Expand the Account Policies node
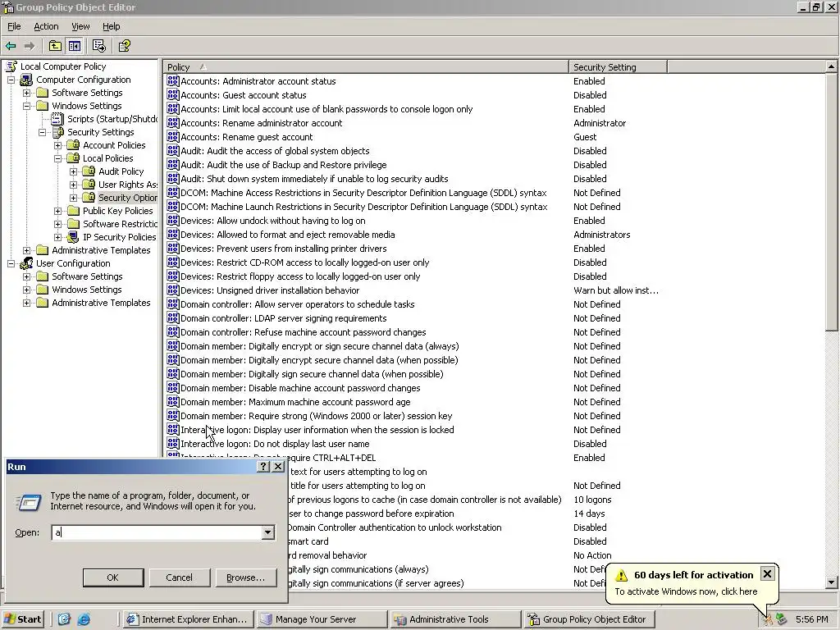 click(58, 145)
